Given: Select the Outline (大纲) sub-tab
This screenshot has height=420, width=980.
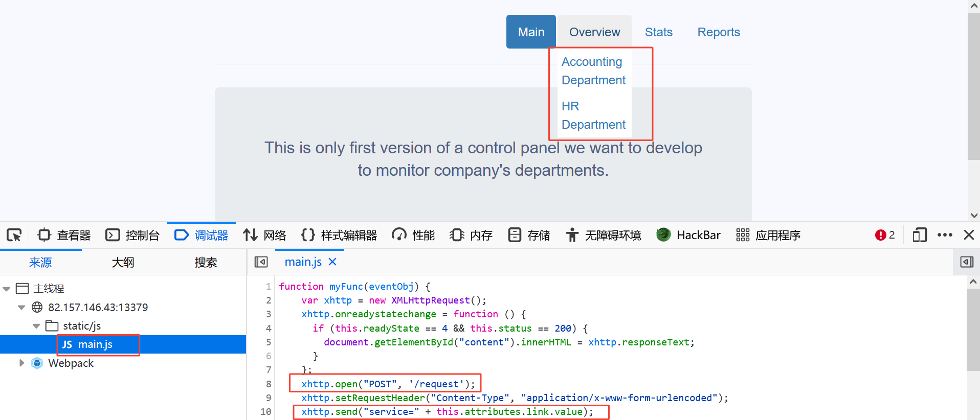Looking at the screenshot, I should pyautogui.click(x=123, y=263).
